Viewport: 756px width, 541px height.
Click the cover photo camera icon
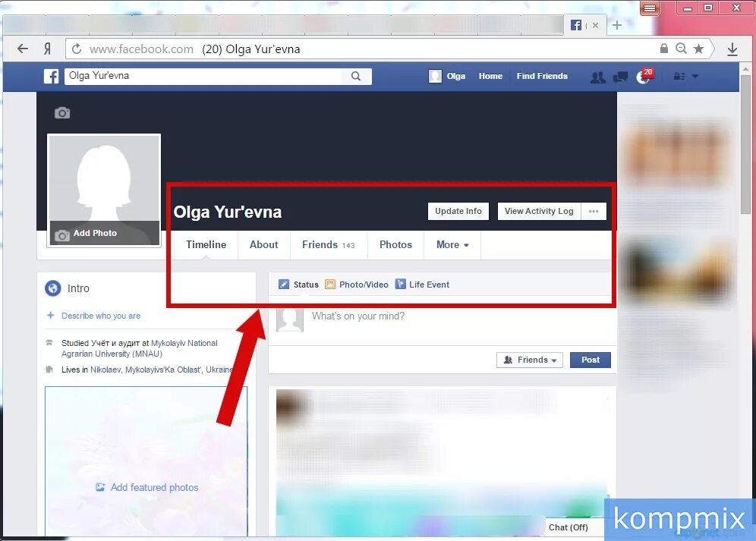tap(62, 113)
